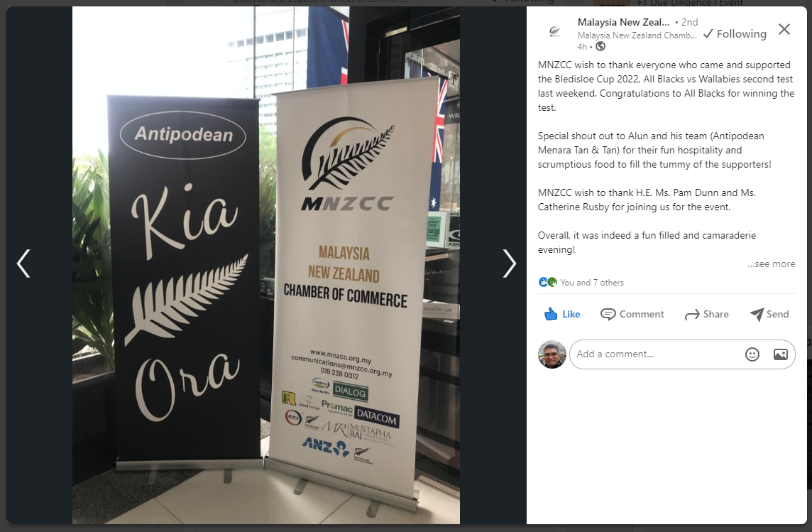Like the MNZCC post
Viewport: 812px width, 532px height.
[562, 314]
